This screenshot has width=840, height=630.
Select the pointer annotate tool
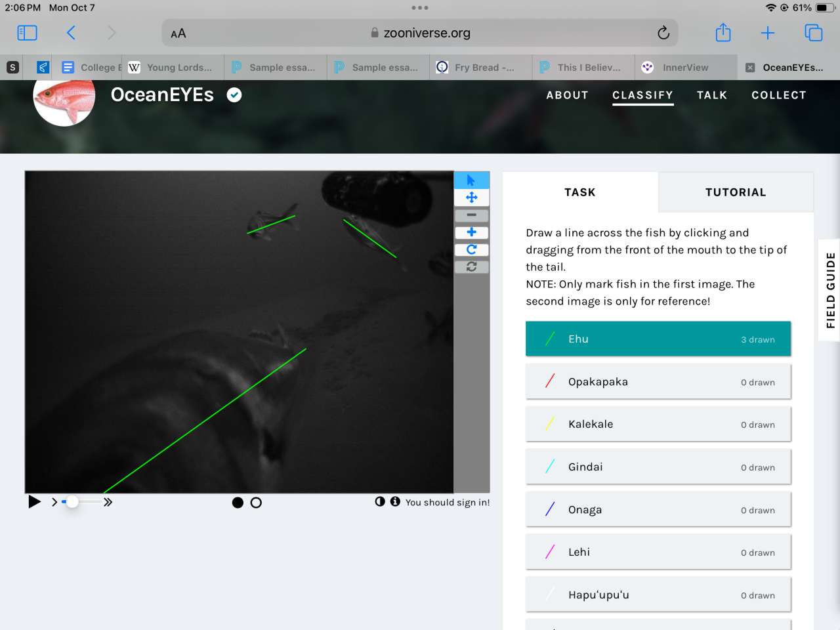click(471, 180)
